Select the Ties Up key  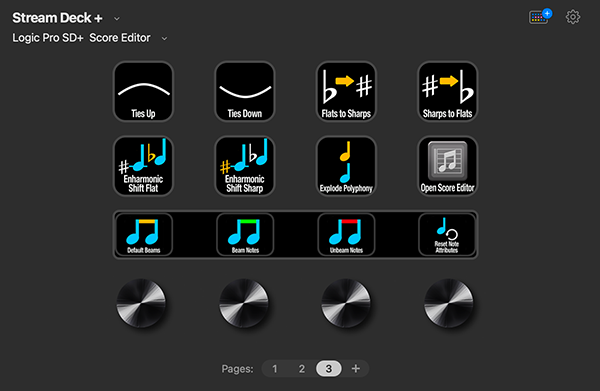[143, 91]
